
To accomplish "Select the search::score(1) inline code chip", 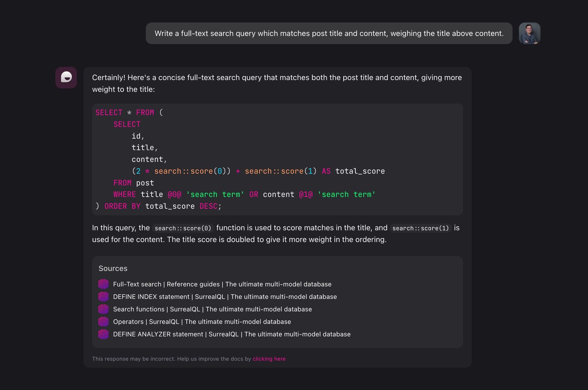I will point(420,228).
